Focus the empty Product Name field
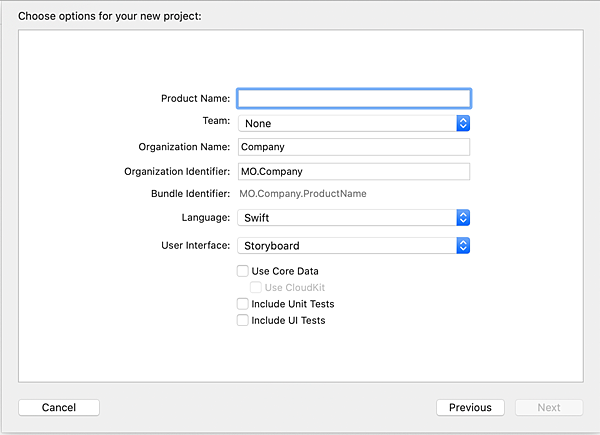 click(x=354, y=98)
